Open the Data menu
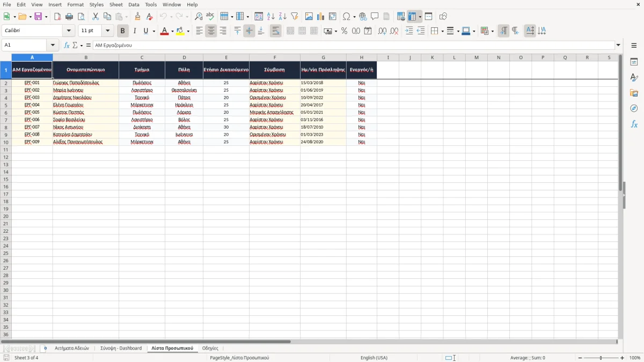Viewport: 644px width, 362px height. pos(134,4)
